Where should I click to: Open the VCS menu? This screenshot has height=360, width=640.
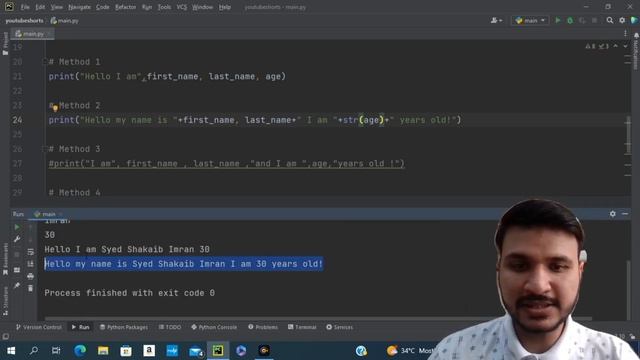coord(182,7)
